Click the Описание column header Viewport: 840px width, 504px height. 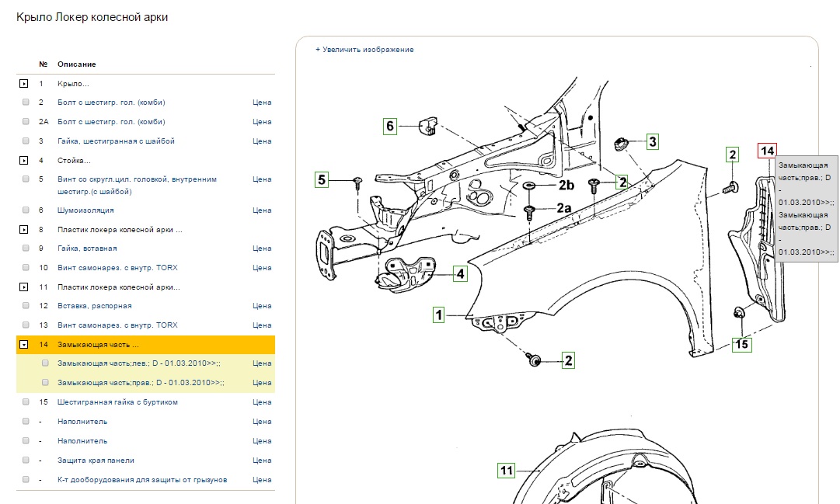77,64
